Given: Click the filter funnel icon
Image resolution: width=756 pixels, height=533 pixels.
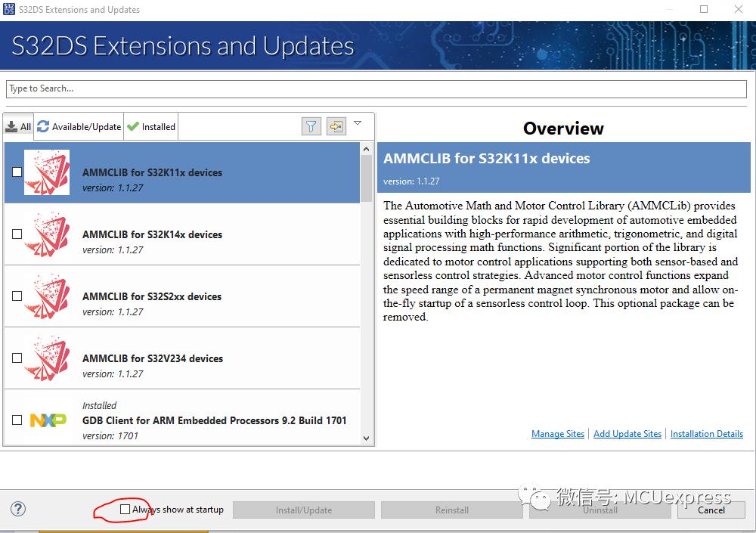Looking at the screenshot, I should point(311,127).
